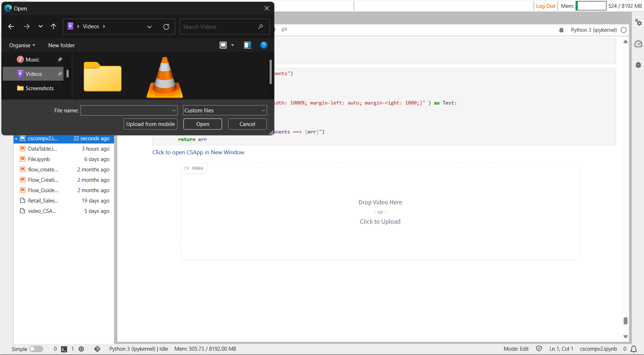Switch kernel Python 3 (ipykernel)
644x355 pixels.
[594, 30]
